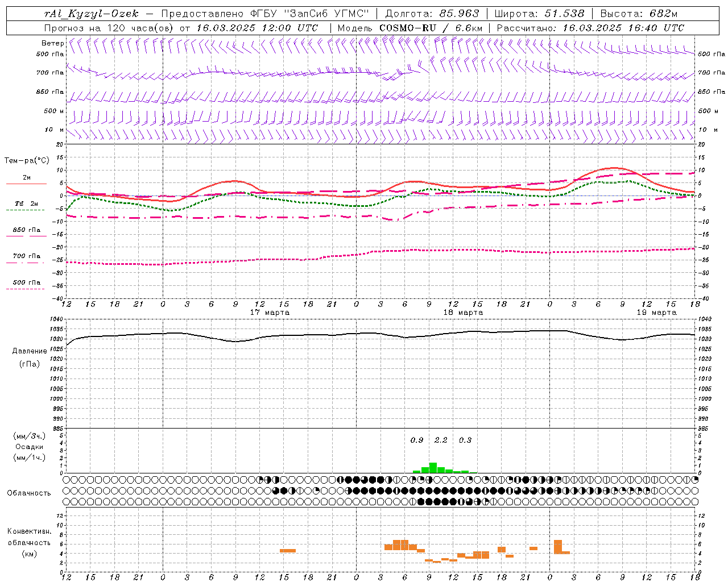The image size is (728, 582).
Task: Click the 'Td 2м' dew point legend entry
Action: pyautogui.click(x=26, y=203)
